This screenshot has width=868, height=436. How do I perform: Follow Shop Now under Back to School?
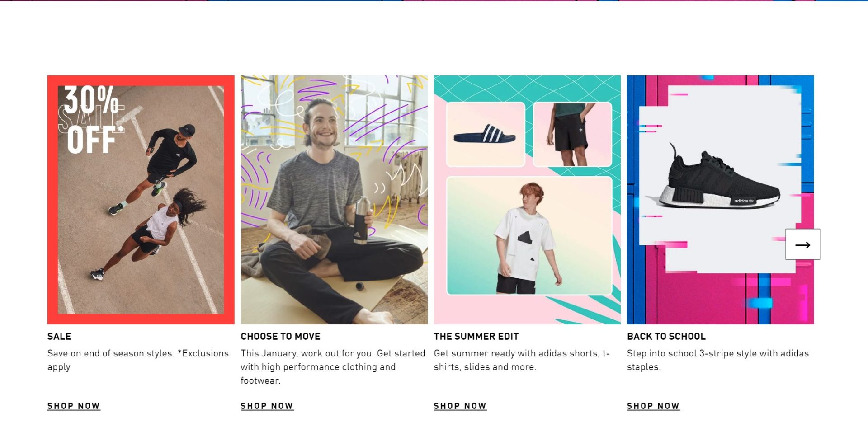pyautogui.click(x=653, y=406)
